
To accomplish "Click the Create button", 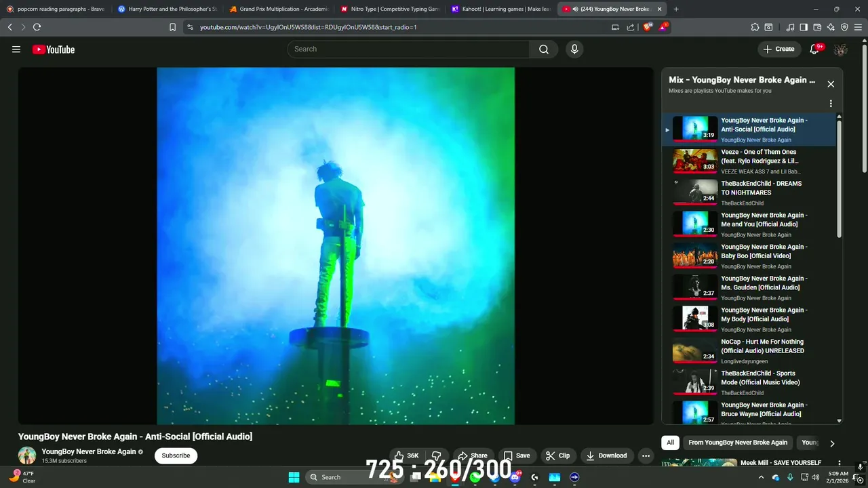I will click(778, 49).
